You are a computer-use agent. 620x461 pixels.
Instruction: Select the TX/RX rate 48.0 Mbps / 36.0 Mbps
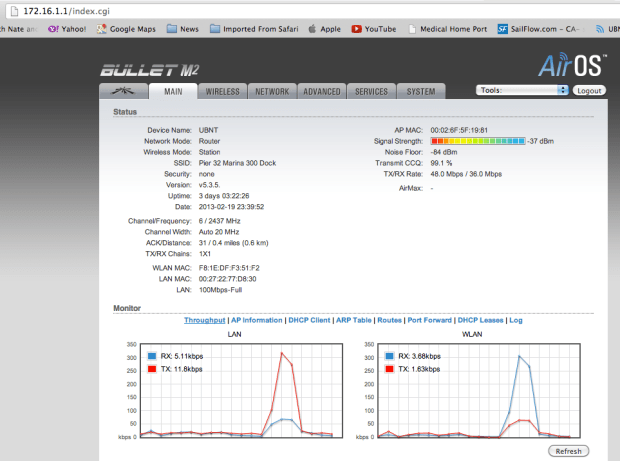click(466, 174)
